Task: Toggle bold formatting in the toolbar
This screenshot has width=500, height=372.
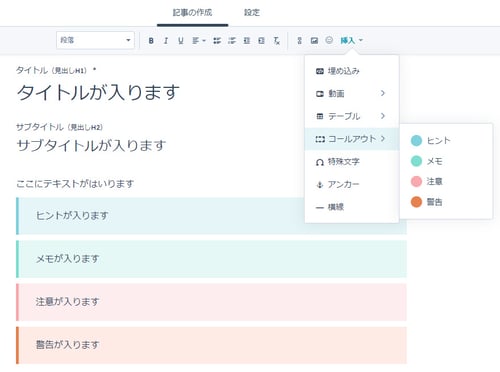Action: [151, 41]
